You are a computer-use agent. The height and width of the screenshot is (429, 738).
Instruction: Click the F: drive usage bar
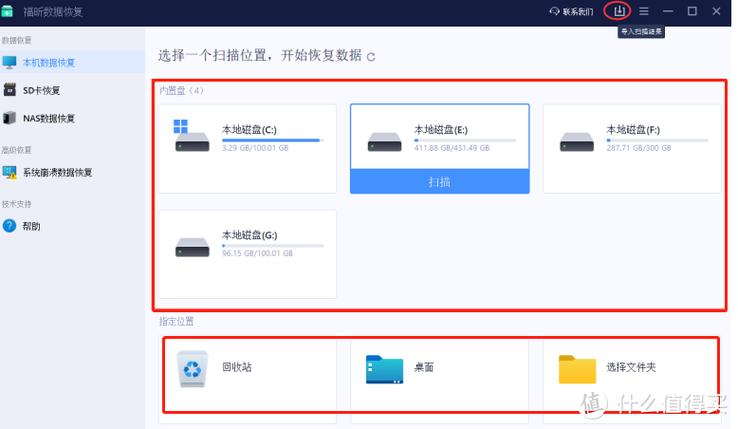point(657,140)
